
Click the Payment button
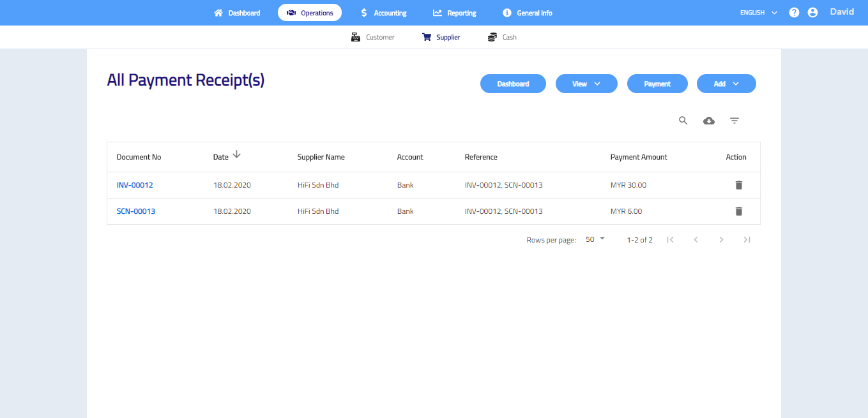(x=657, y=84)
